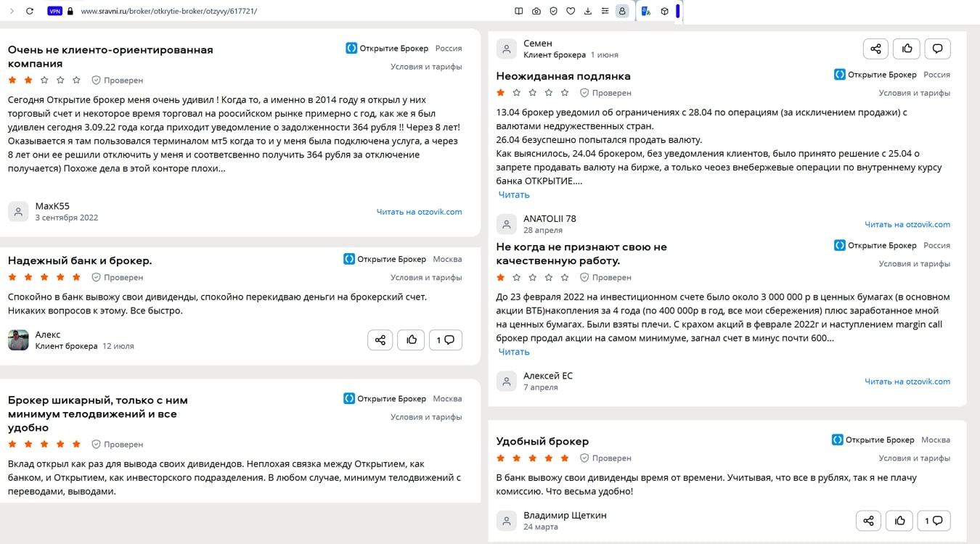The image size is (980, 544).
Task: Share Алекс's review
Action: pyautogui.click(x=380, y=339)
